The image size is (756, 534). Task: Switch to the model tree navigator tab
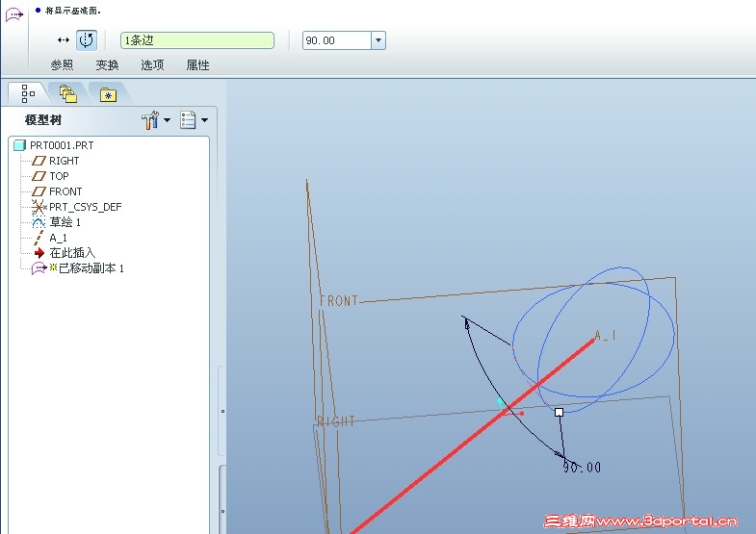pyautogui.click(x=28, y=93)
